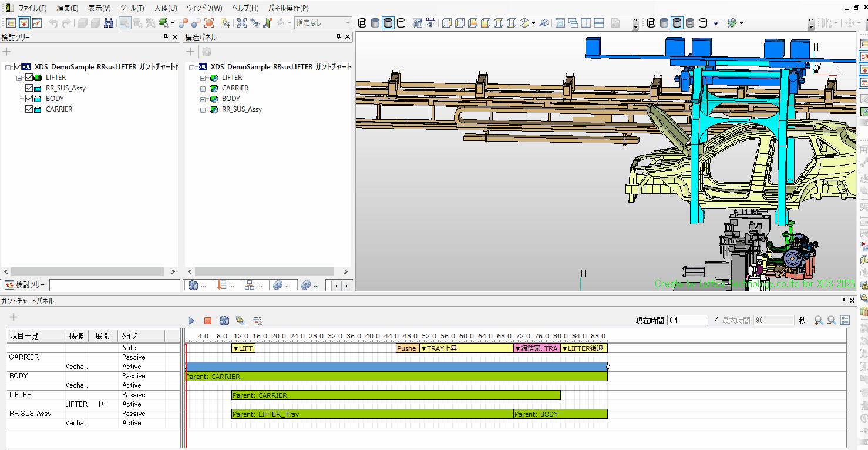Expand the LIFTER node in structure panel

[x=203, y=78]
